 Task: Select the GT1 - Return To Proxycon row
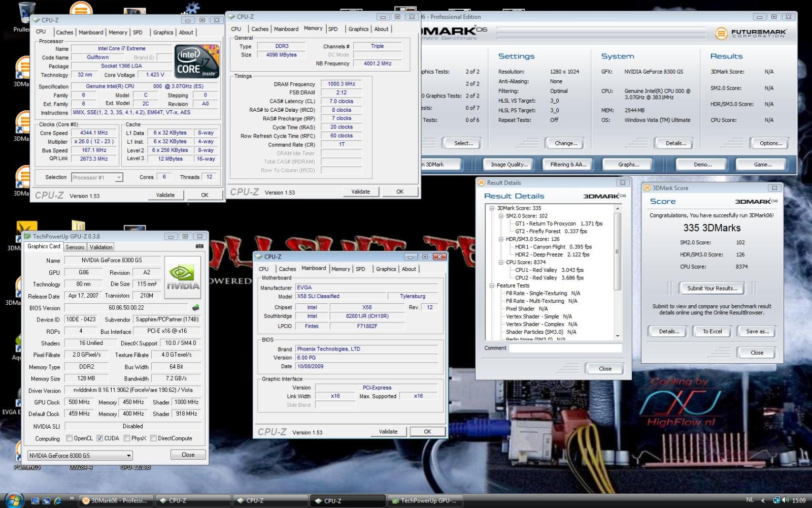tap(559, 224)
